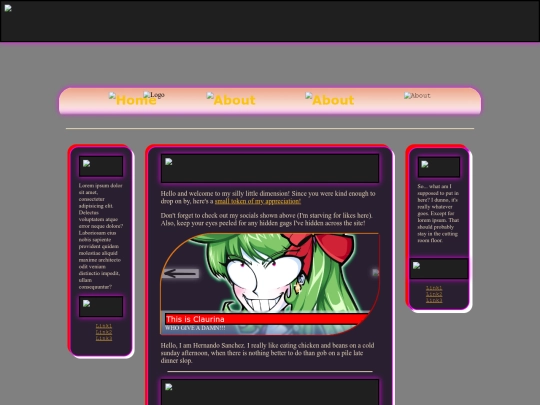Click the 'WHO GIVE A DAMN!!!' caption text
The image size is (540, 405).
pos(195,328)
